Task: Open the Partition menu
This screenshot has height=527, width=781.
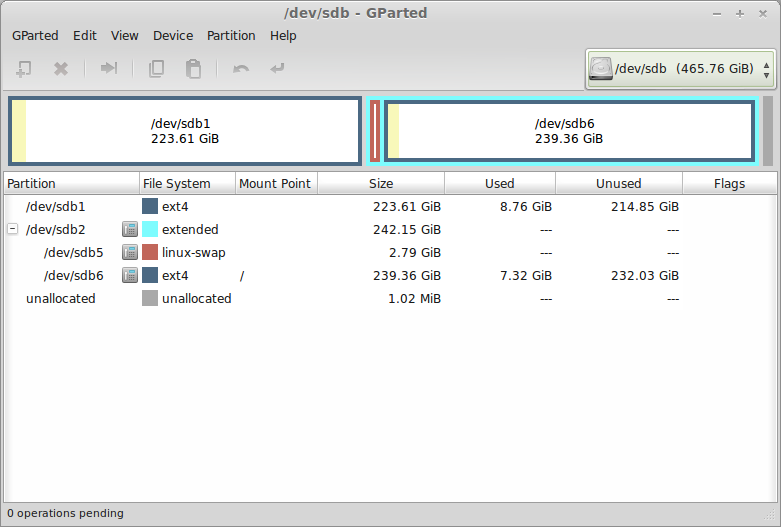Action: click(231, 35)
